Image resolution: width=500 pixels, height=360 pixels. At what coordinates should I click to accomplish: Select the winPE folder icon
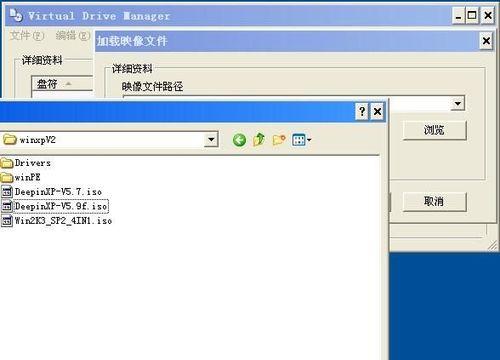tap(7, 177)
